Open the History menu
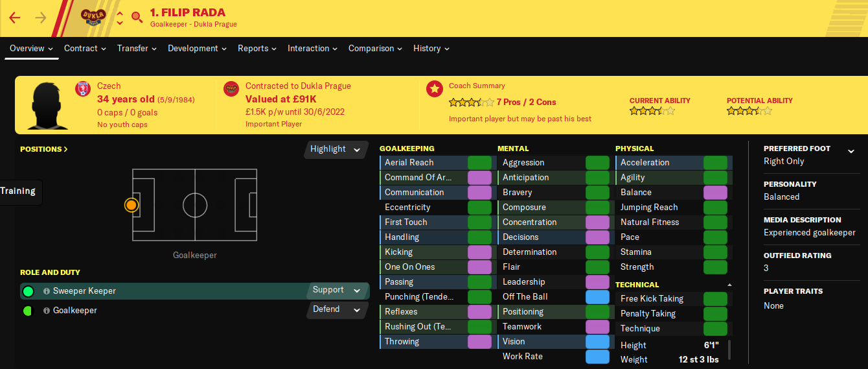 [431, 49]
